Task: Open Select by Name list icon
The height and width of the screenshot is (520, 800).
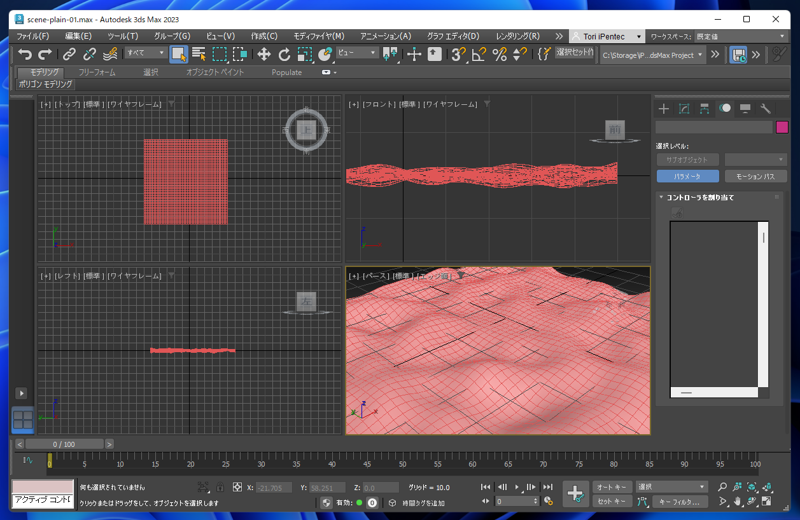Action: [198, 54]
